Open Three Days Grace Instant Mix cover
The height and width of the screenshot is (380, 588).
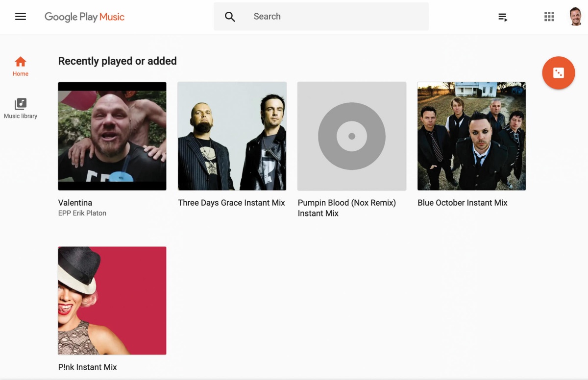click(232, 136)
